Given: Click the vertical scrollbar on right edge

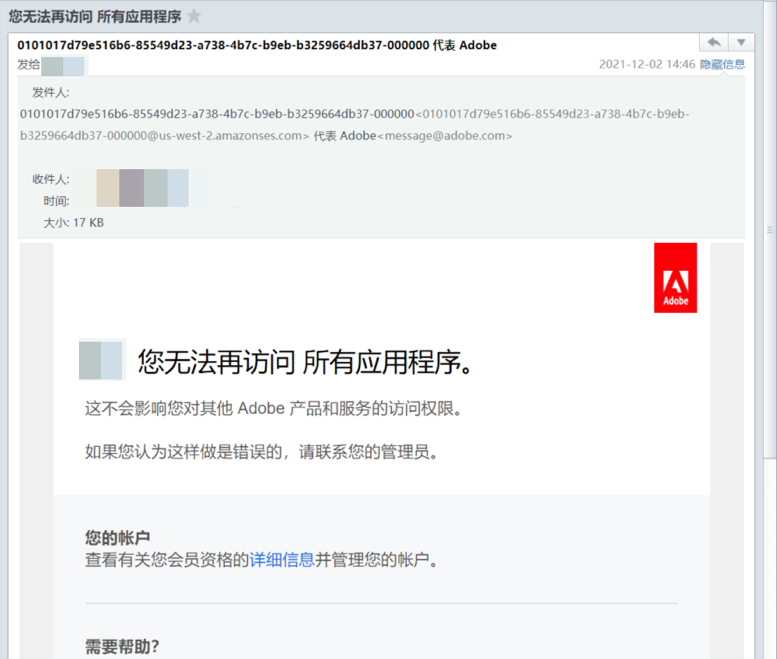Looking at the screenshot, I should pos(770,330).
